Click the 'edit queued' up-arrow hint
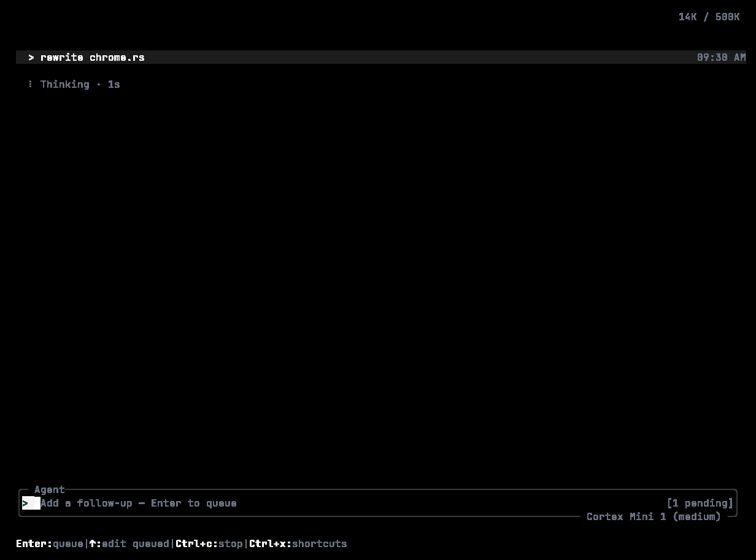The image size is (756, 560). [x=129, y=543]
